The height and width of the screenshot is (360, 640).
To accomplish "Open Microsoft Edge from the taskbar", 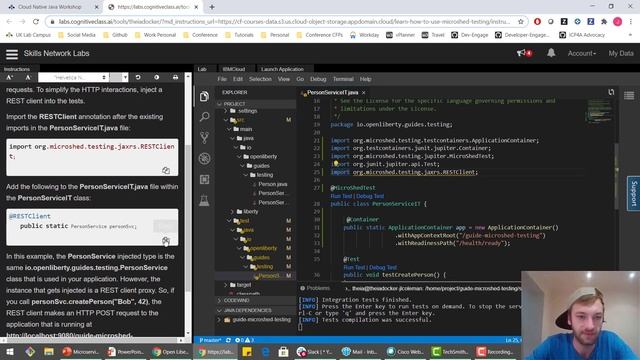I will coord(265,351).
